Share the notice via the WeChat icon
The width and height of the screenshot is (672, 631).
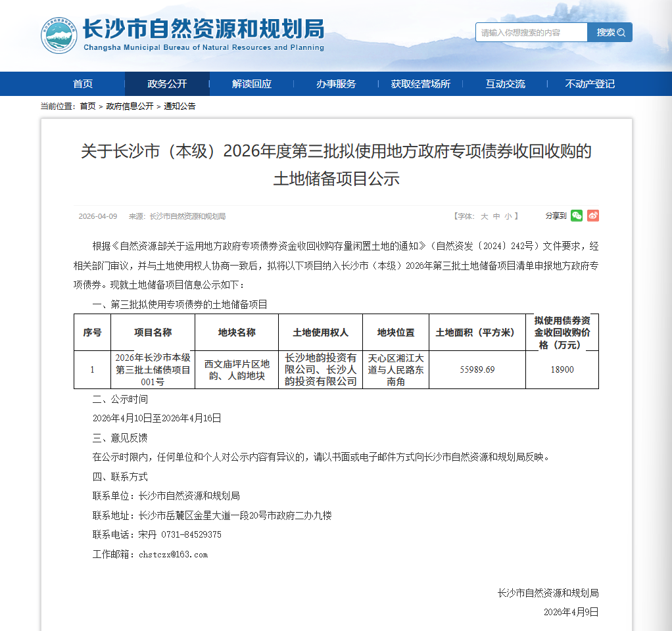pyautogui.click(x=577, y=216)
